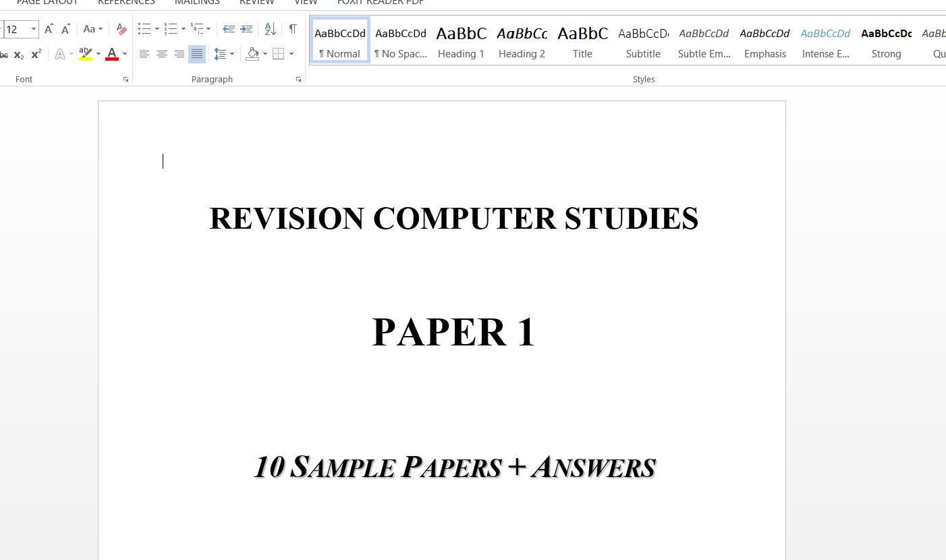Open the Mailings ribbon tab

point(196,3)
